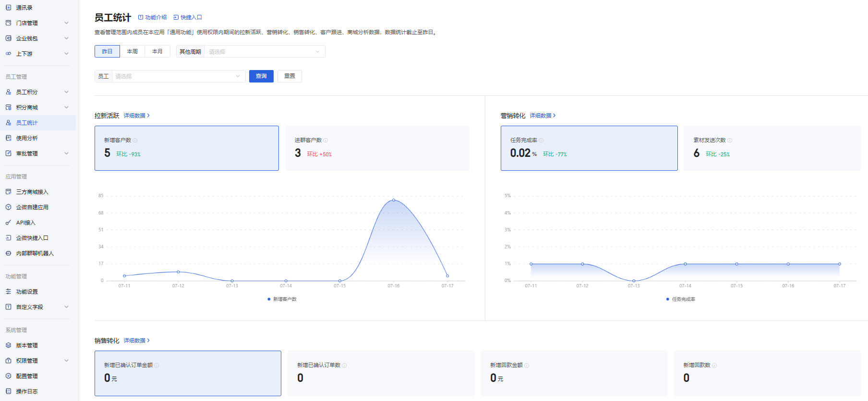Select the 素材发送次数 metric card
The image size is (868, 401).
tap(772, 148)
